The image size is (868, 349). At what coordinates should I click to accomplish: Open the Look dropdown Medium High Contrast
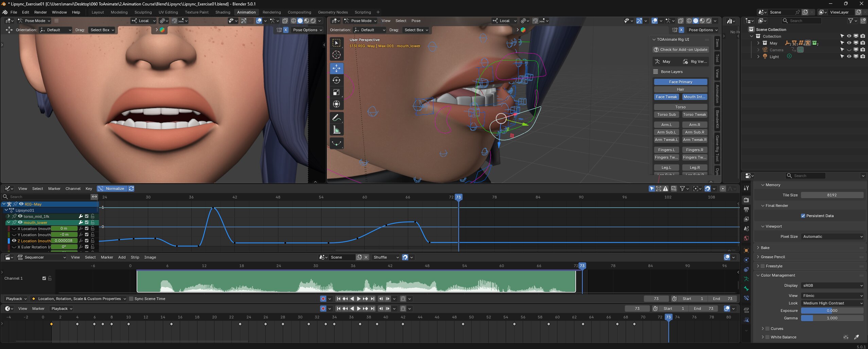pyautogui.click(x=832, y=303)
